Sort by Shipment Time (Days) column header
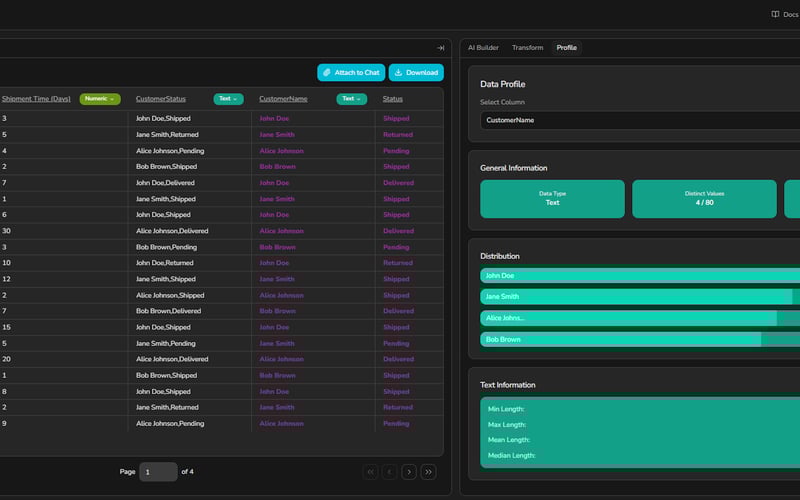The image size is (800, 500). coord(36,99)
